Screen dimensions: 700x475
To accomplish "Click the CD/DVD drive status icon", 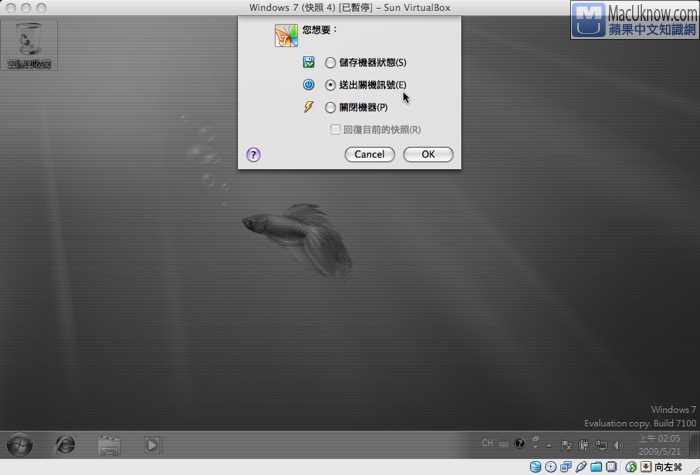I will tap(550, 467).
